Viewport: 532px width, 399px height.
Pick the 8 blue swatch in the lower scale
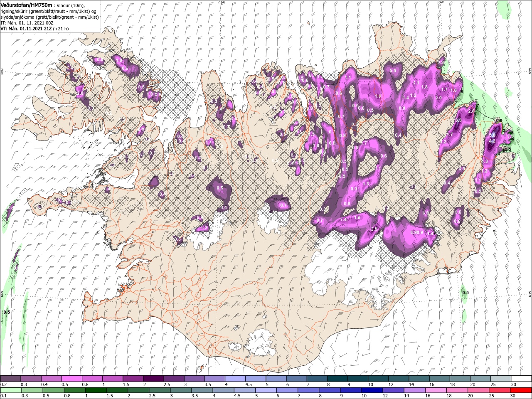point(329,390)
